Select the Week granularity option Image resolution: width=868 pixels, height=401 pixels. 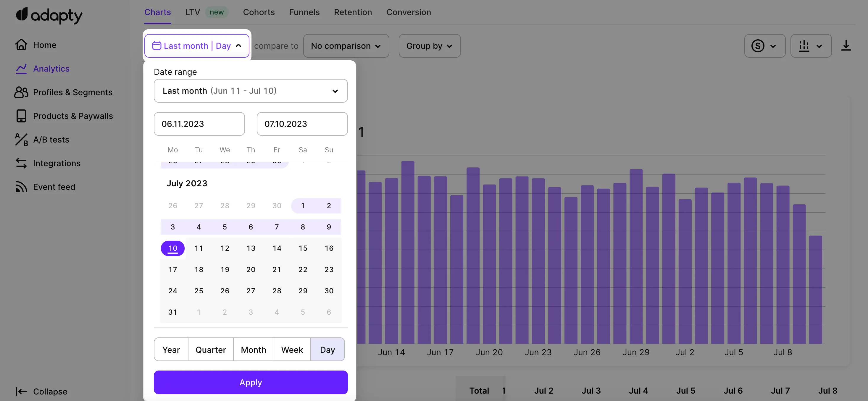pos(292,350)
